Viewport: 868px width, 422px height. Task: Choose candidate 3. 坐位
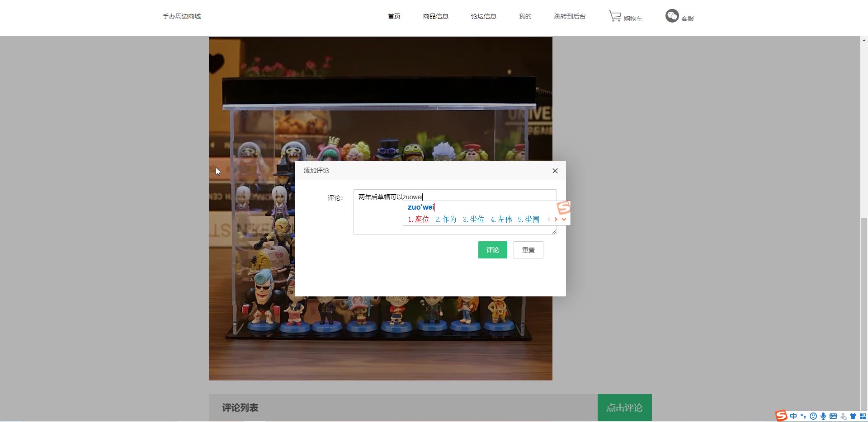473,219
